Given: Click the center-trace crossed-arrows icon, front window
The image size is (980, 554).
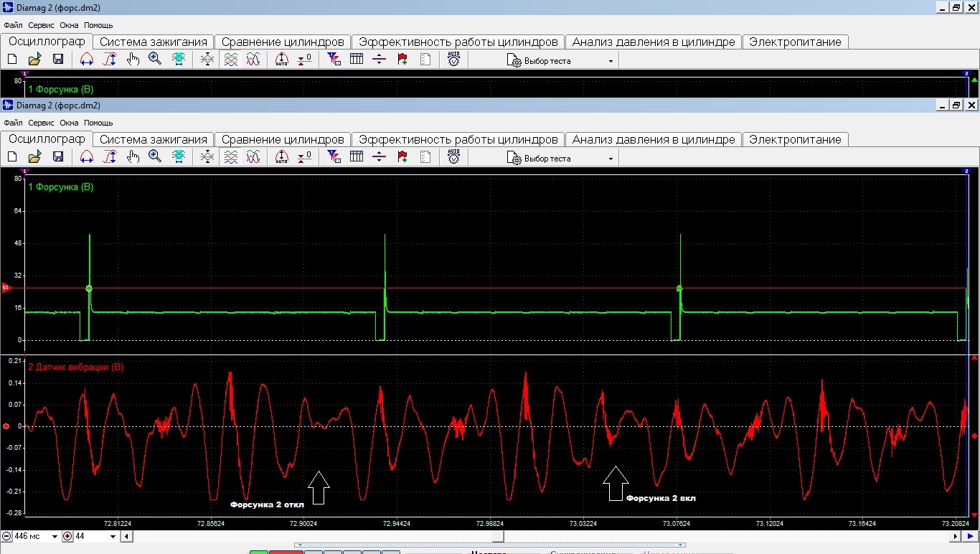Looking at the screenshot, I should (207, 157).
